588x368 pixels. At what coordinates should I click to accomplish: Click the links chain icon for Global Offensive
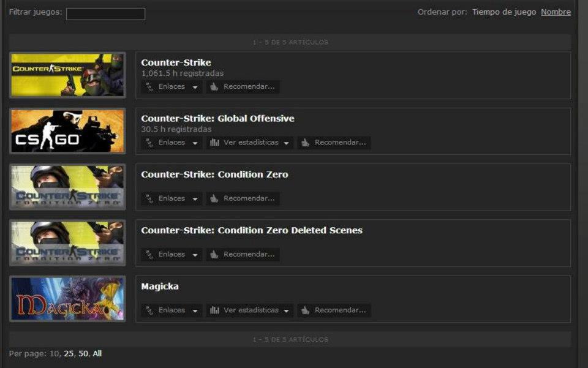click(x=149, y=143)
